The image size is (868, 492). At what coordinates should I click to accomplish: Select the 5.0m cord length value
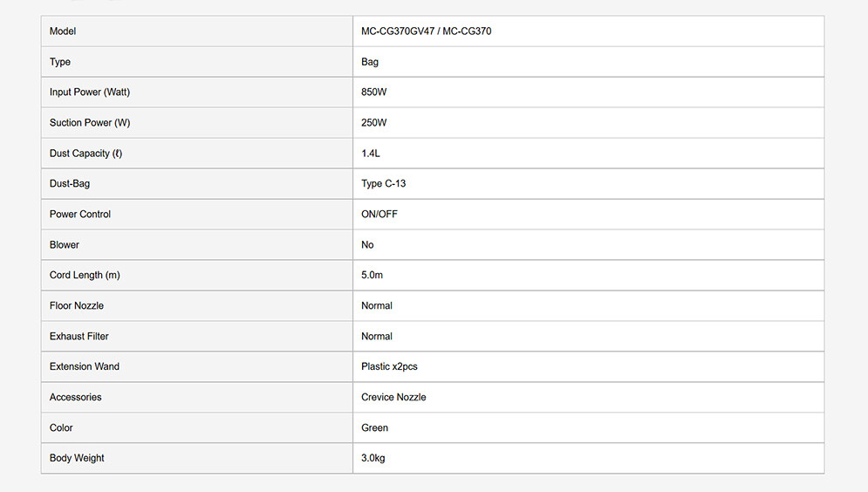pyautogui.click(x=372, y=276)
